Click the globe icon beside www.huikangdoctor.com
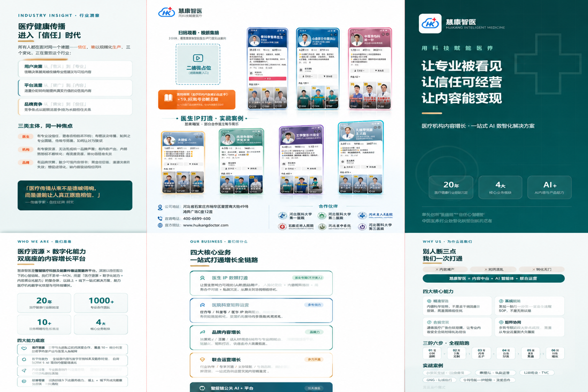The width and height of the screenshot is (588, 392). (160, 225)
